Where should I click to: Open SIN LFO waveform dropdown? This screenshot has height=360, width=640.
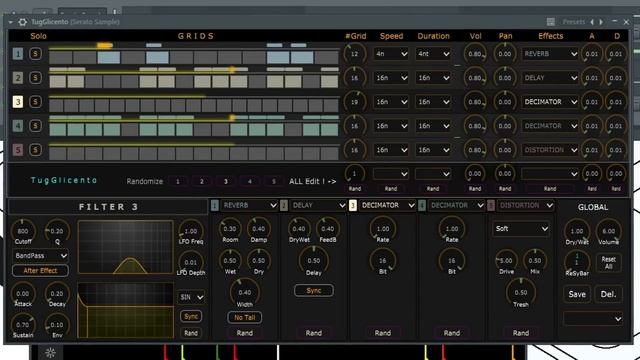pos(191,297)
